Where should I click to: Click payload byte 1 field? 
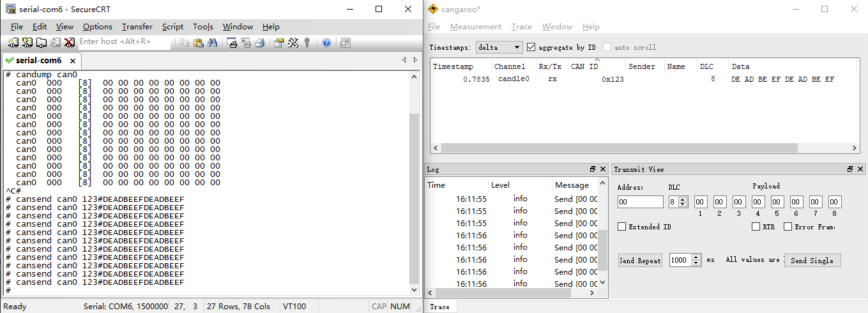point(701,202)
